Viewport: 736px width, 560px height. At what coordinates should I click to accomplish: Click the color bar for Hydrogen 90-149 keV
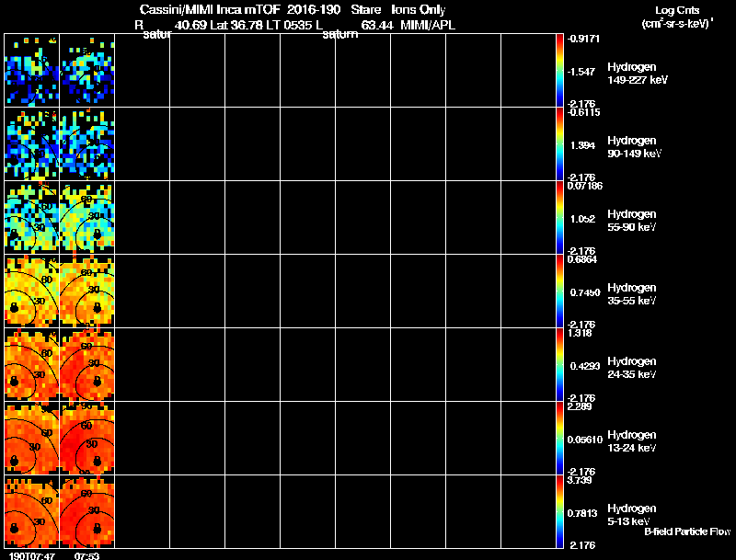click(x=559, y=144)
